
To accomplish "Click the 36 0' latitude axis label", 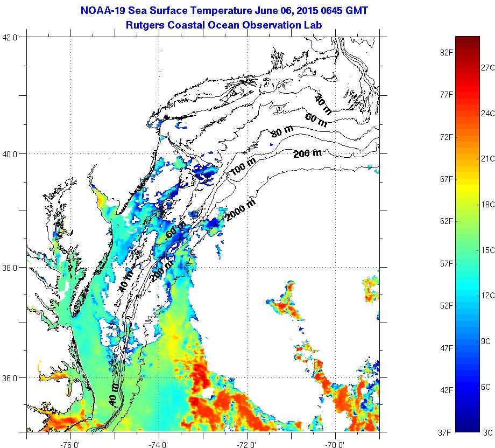I will coord(11,378).
